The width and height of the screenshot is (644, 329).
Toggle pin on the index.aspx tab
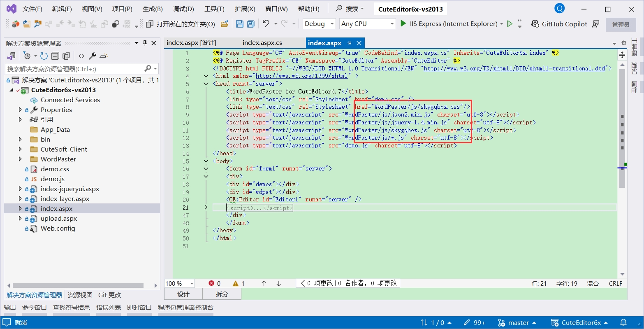(349, 43)
